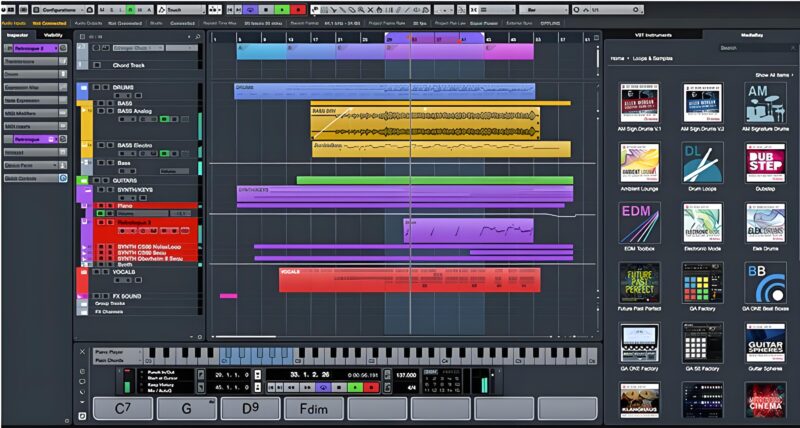Image resolution: width=800 pixels, height=428 pixels.
Task: Mute the VOCALS track
Action: (97, 272)
